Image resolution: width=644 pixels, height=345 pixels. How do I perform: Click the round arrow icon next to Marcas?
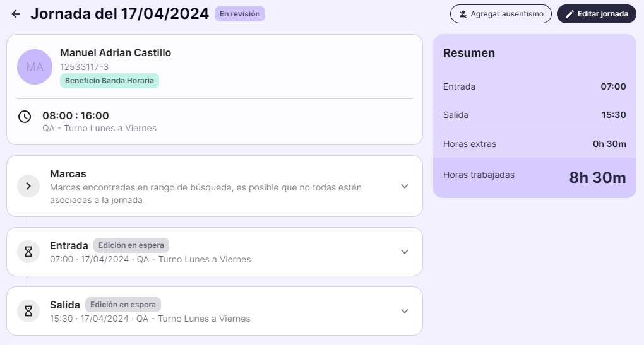pos(28,186)
